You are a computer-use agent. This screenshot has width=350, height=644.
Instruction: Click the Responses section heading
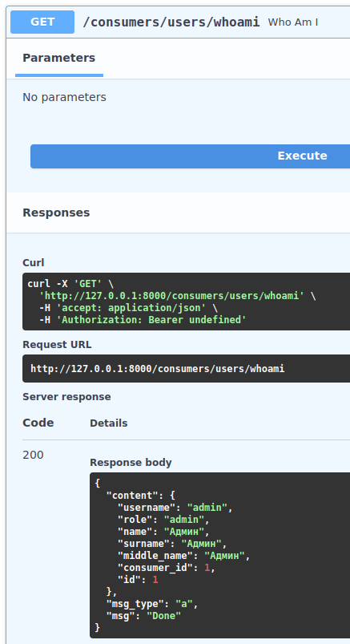click(x=56, y=213)
